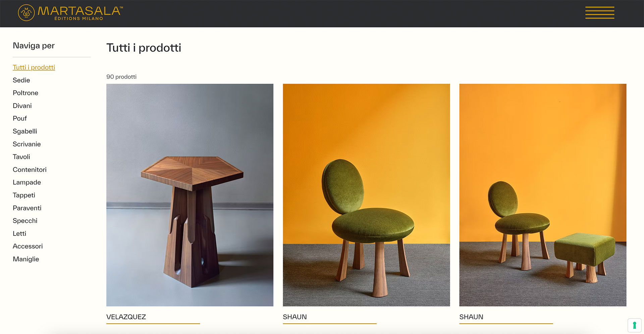The image size is (644, 334).
Task: Go to the Divani category
Action: tap(22, 106)
